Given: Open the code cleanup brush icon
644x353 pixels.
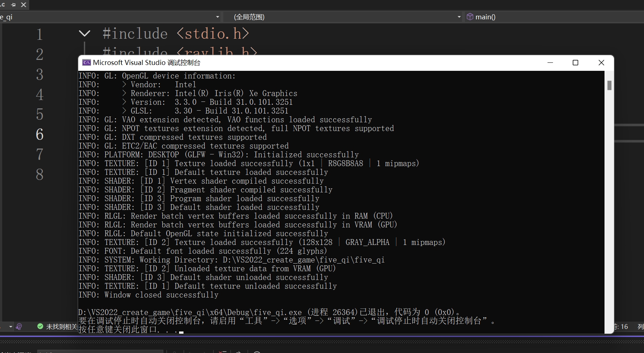Looking at the screenshot, I should pyautogui.click(x=19, y=326).
